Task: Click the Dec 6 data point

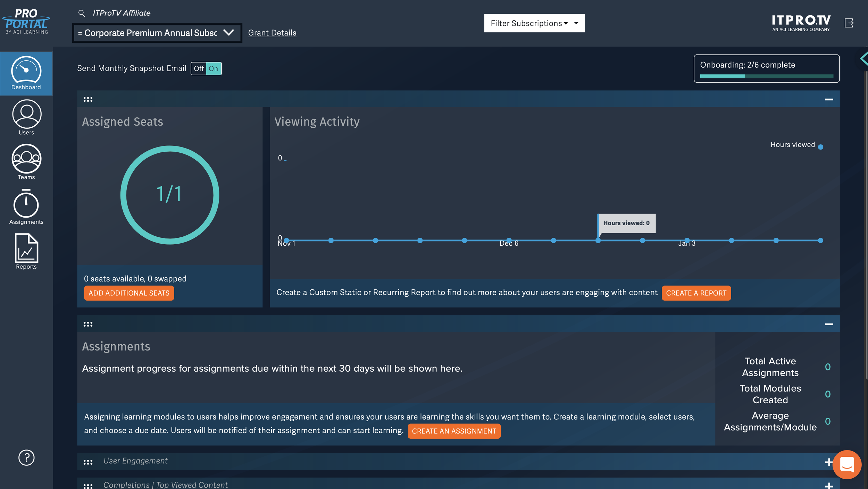Action: click(509, 240)
